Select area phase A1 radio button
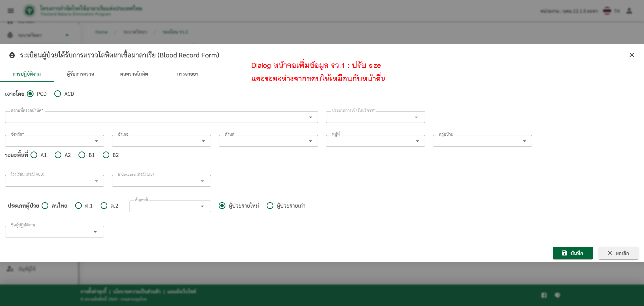Screen dimensions: 644x306 [x=34, y=155]
